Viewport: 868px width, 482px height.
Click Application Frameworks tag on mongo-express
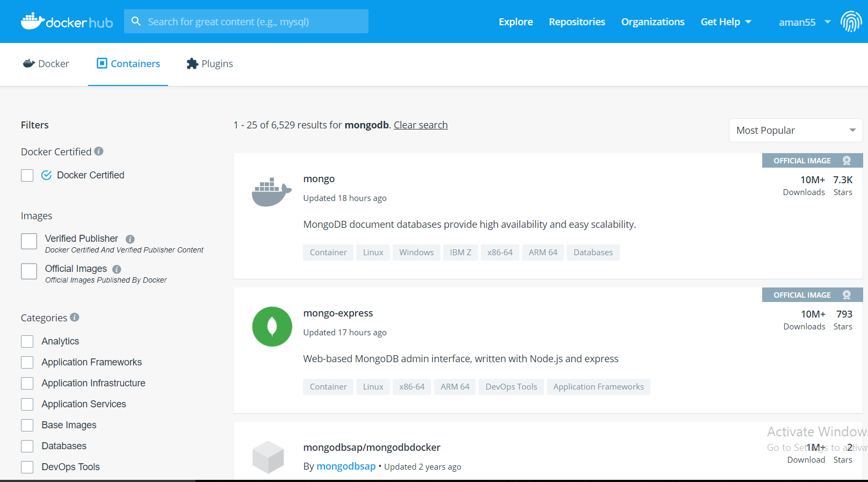click(598, 387)
